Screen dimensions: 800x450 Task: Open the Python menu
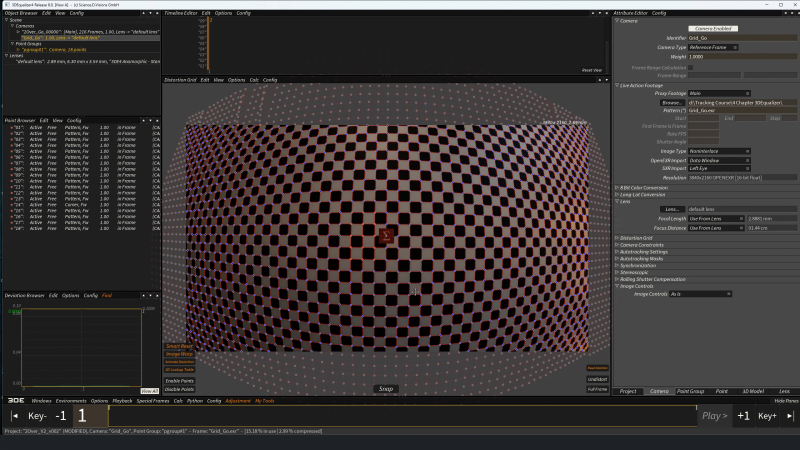[194, 400]
